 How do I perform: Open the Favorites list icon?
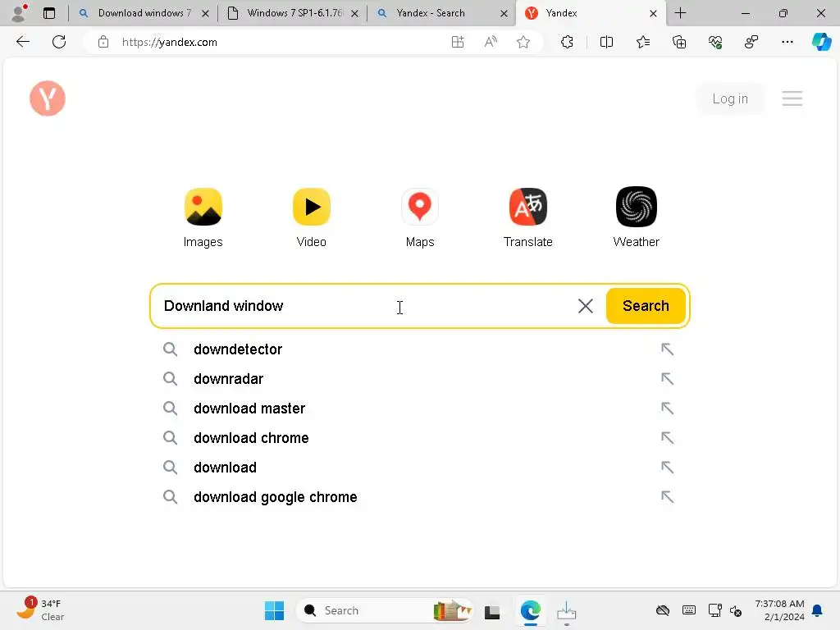643,42
